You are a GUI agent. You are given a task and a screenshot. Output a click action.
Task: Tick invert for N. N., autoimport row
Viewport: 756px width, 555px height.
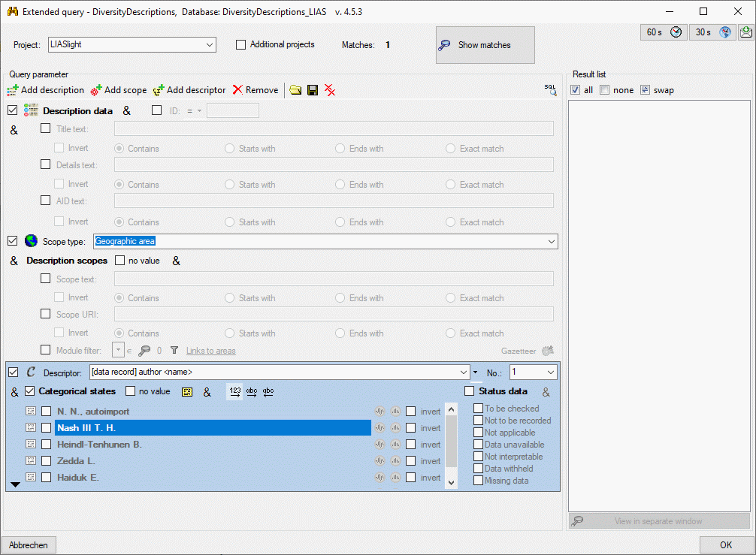pos(411,412)
